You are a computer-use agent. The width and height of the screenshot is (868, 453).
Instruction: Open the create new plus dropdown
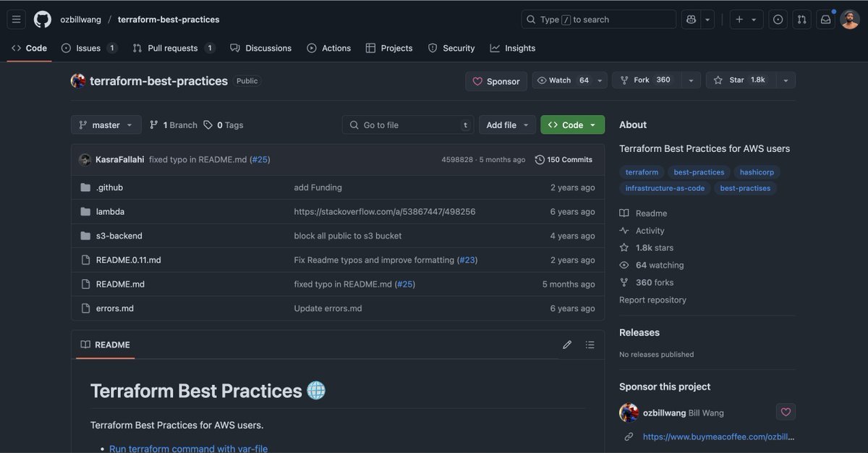point(746,20)
